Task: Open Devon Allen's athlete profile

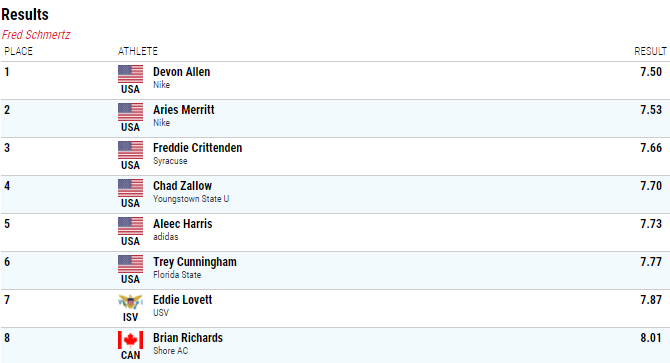Action: pos(182,72)
